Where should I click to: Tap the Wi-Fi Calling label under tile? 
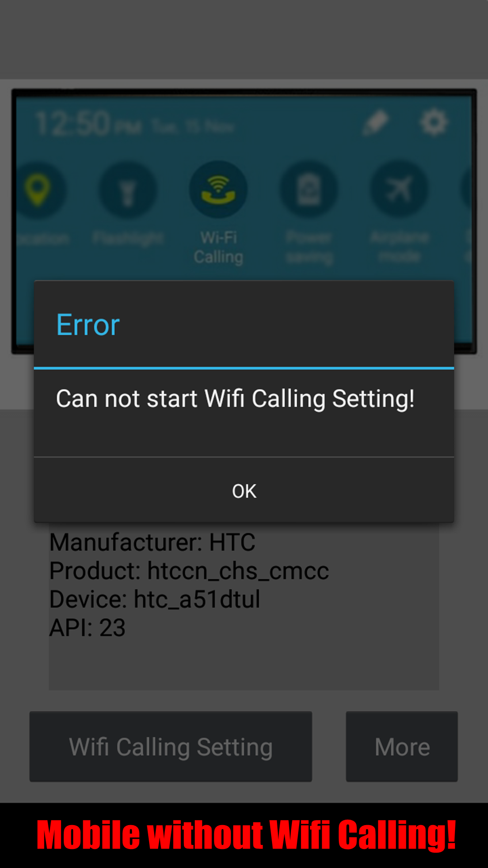click(219, 247)
